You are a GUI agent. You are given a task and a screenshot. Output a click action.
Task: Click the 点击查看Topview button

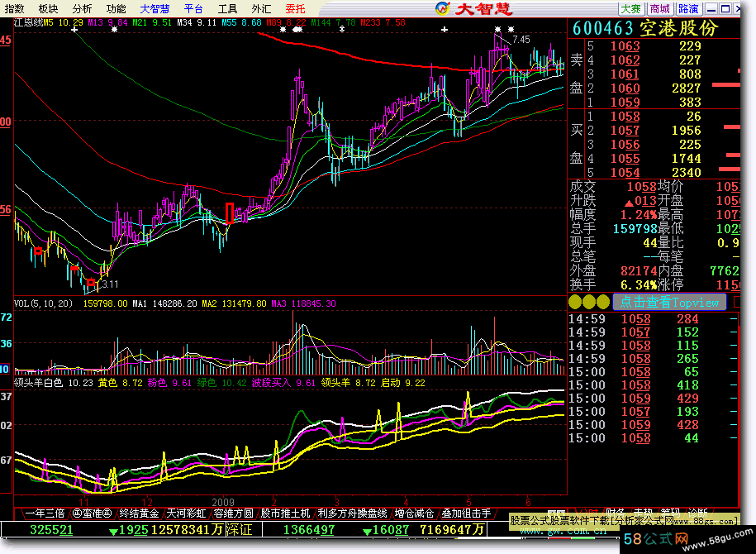[x=669, y=303]
